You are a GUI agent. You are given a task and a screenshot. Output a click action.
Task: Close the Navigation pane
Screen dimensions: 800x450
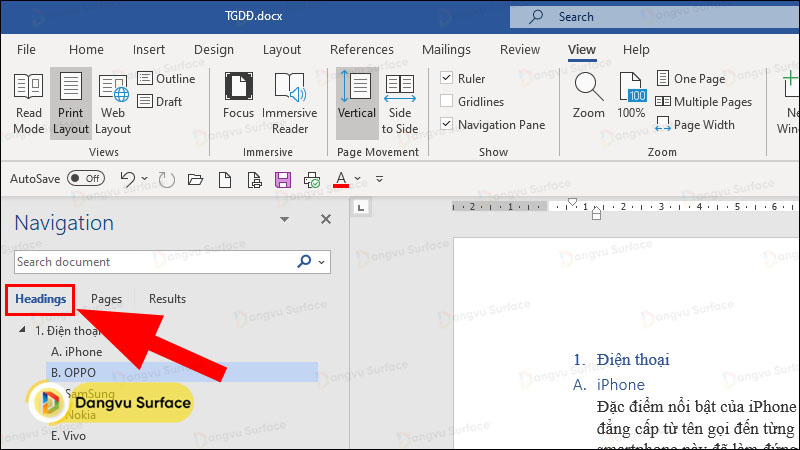326,219
